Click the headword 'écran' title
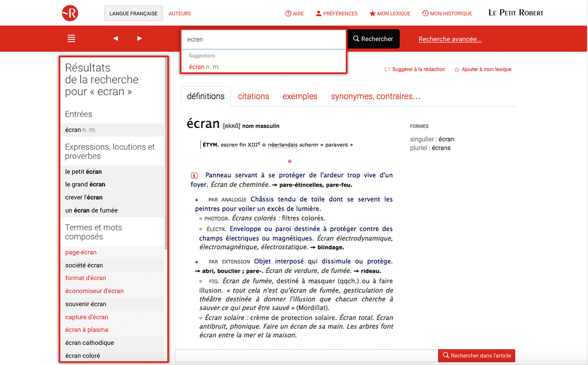This screenshot has width=588, height=365. coord(203,123)
